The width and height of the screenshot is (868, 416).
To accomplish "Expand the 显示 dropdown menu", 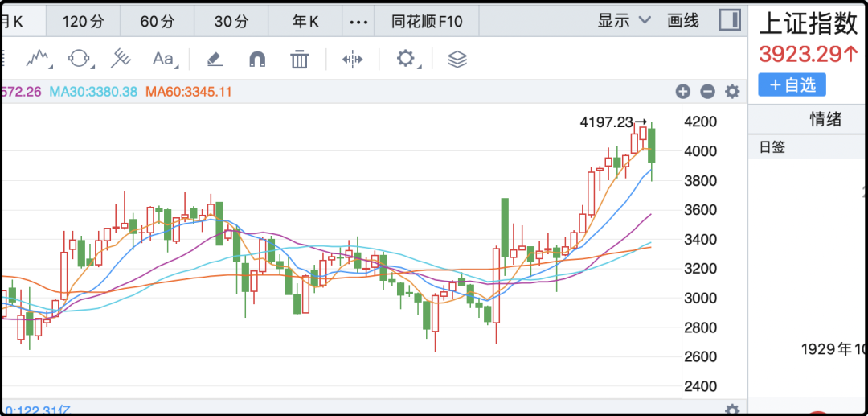I will [x=624, y=21].
